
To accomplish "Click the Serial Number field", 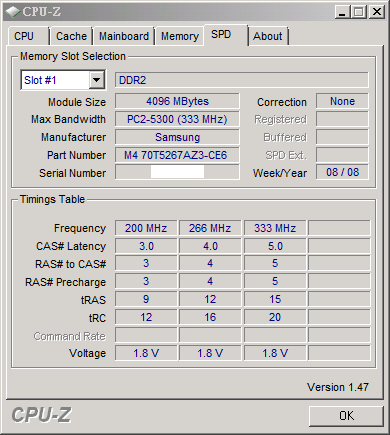I will [177, 172].
